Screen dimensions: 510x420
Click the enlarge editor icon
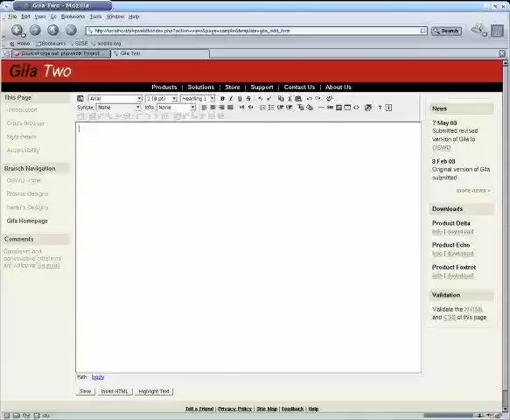tap(368, 108)
